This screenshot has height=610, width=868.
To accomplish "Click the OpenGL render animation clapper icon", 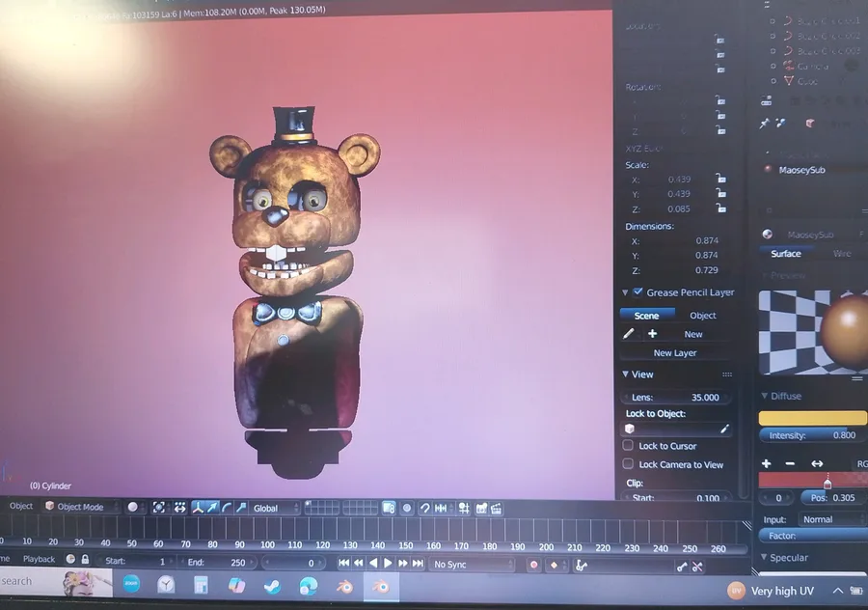I will click(497, 508).
